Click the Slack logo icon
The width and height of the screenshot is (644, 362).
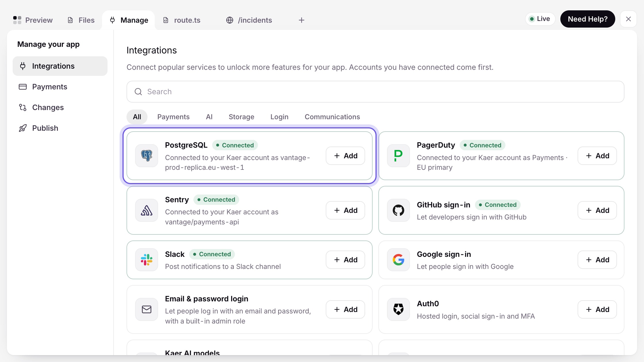click(147, 260)
